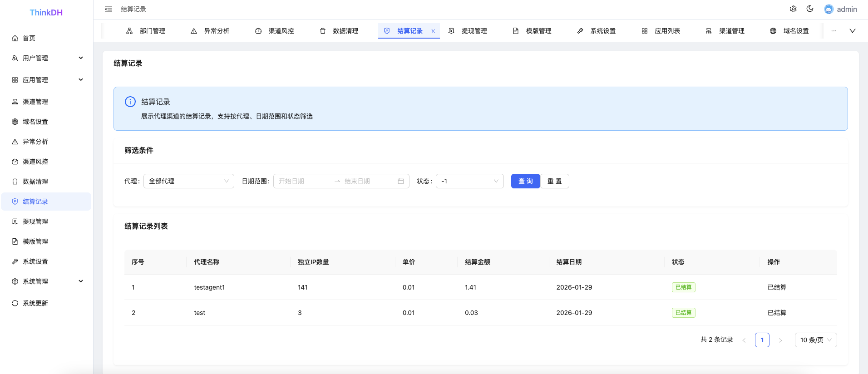The image size is (868, 374).
Task: Open the calendar icon in date range field
Action: pyautogui.click(x=401, y=181)
